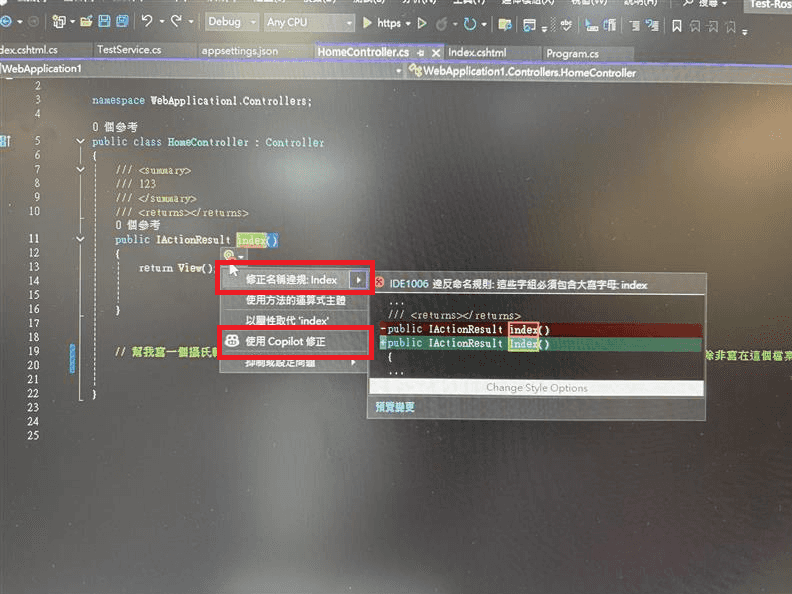Switch to the Index.cshtml tab
Viewport: 792px width, 594px height.
(x=477, y=53)
